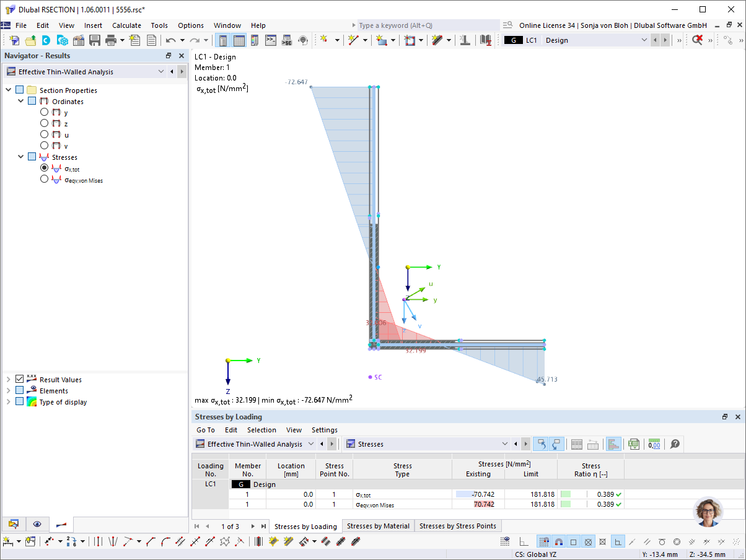Open the Options menu
746x560 pixels.
(191, 25)
